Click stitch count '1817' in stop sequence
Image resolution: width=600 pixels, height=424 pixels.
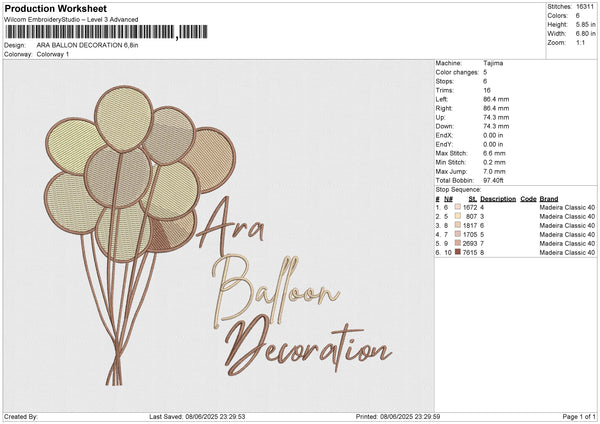(x=470, y=225)
